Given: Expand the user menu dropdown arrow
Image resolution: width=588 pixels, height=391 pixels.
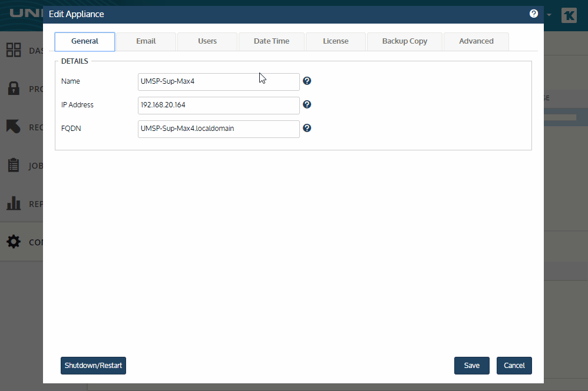Looking at the screenshot, I should tap(549, 15).
